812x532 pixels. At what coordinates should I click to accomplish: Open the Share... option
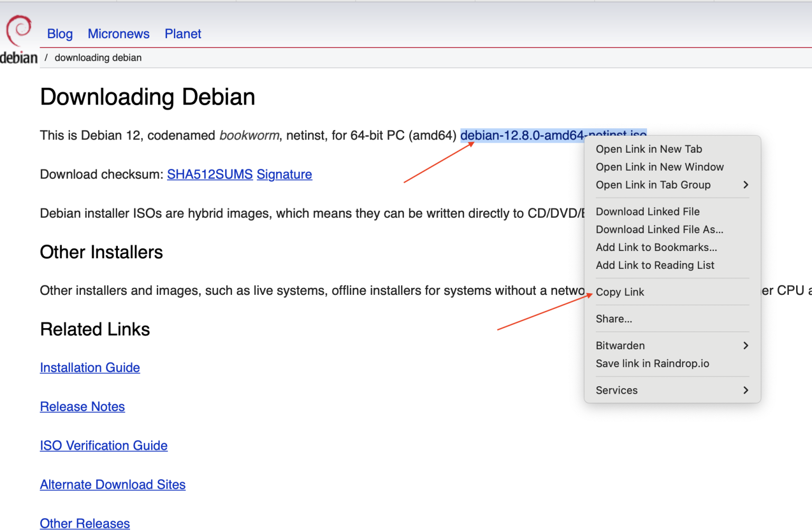[x=614, y=319]
